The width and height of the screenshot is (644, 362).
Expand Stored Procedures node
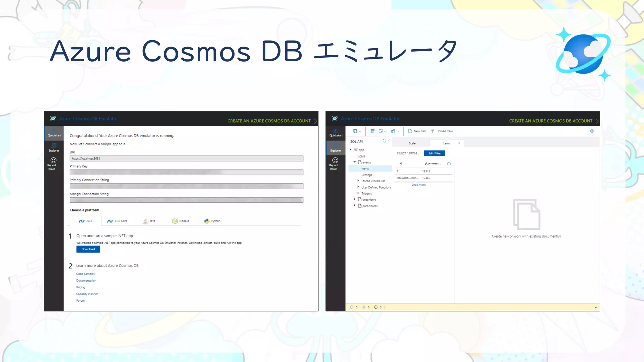[x=358, y=181]
